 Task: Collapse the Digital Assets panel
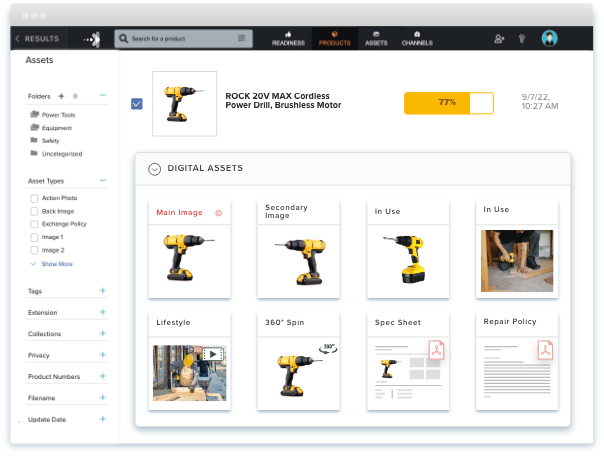pyautogui.click(x=154, y=169)
